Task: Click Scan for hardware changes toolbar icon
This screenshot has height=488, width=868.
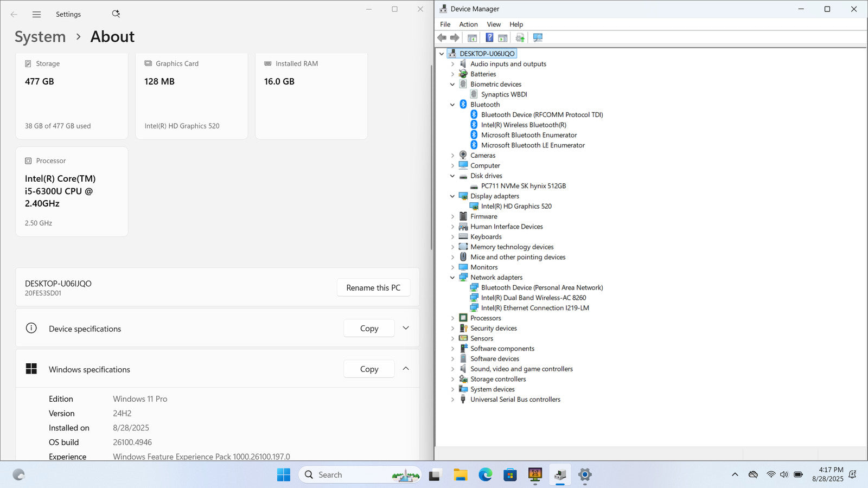Action: [x=538, y=37]
